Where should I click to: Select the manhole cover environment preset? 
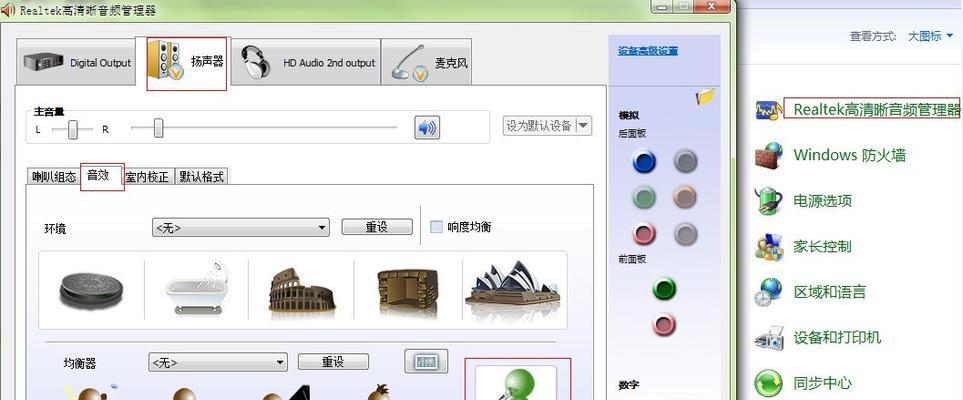click(92, 290)
